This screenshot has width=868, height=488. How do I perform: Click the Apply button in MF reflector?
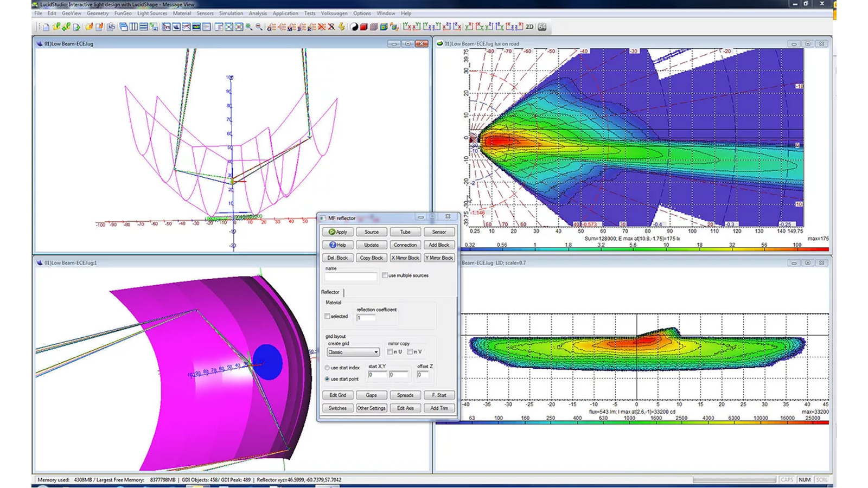[x=337, y=232]
